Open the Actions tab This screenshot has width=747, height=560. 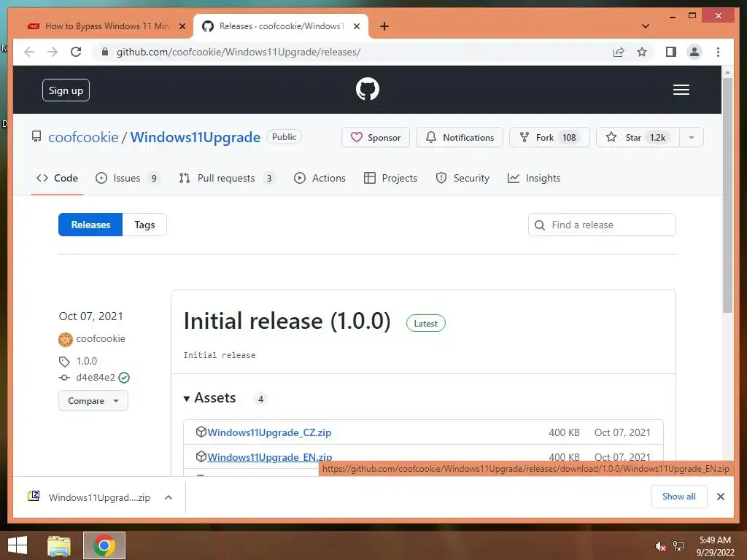click(x=320, y=178)
